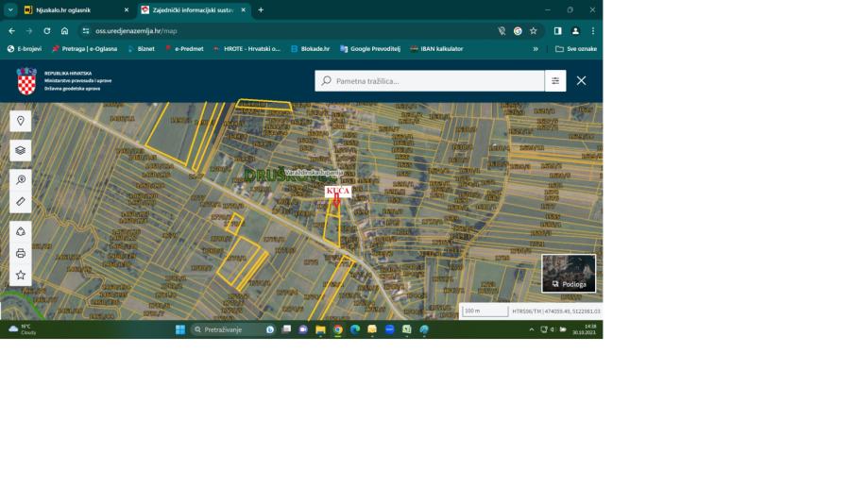Select the polygon drawing tool

pos(21,231)
